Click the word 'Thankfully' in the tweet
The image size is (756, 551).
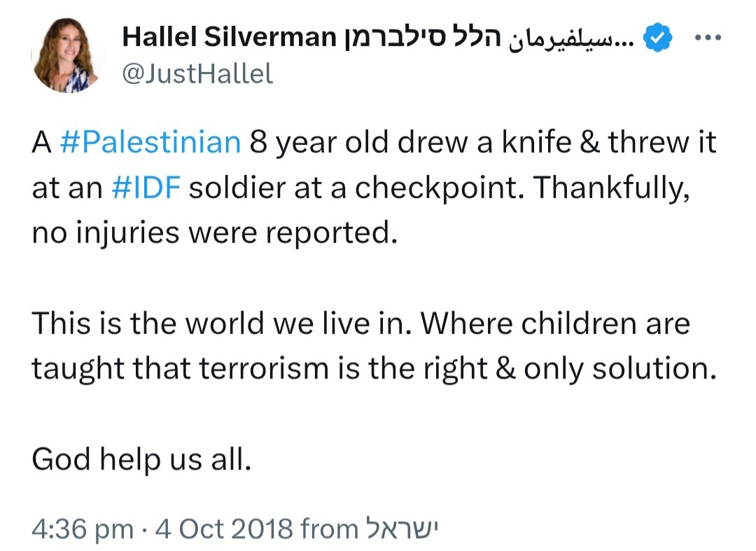608,188
